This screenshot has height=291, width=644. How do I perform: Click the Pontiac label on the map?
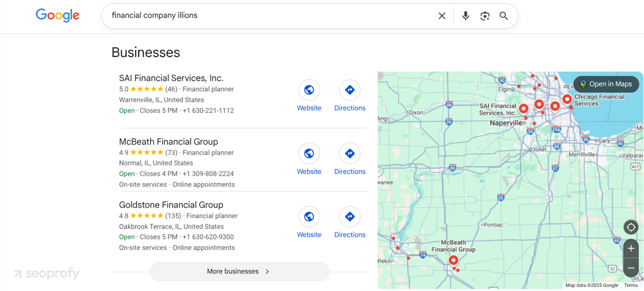click(x=493, y=225)
